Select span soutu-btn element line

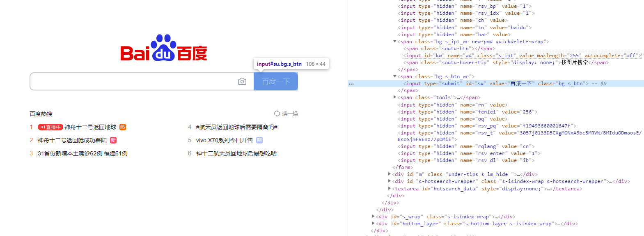pyautogui.click(x=449, y=49)
